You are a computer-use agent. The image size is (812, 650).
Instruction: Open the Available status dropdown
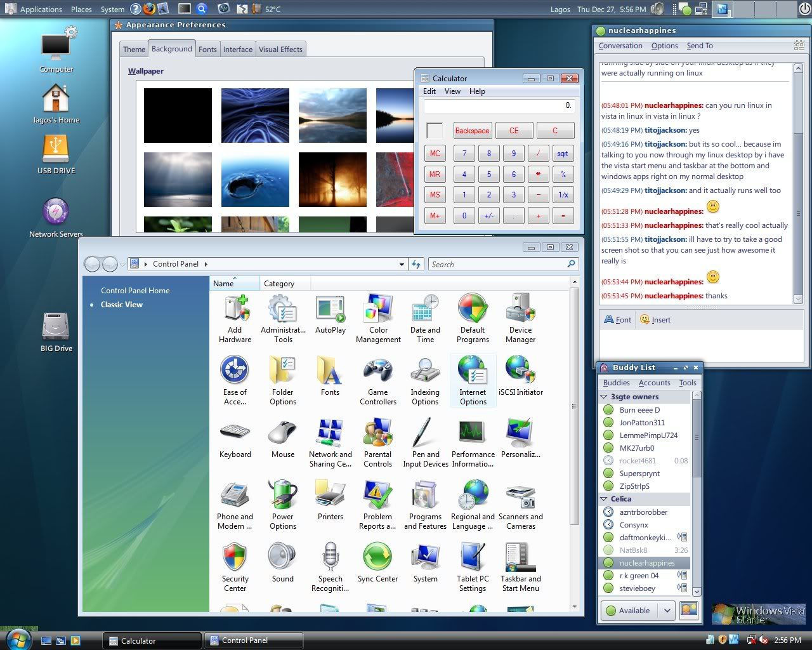(x=667, y=611)
